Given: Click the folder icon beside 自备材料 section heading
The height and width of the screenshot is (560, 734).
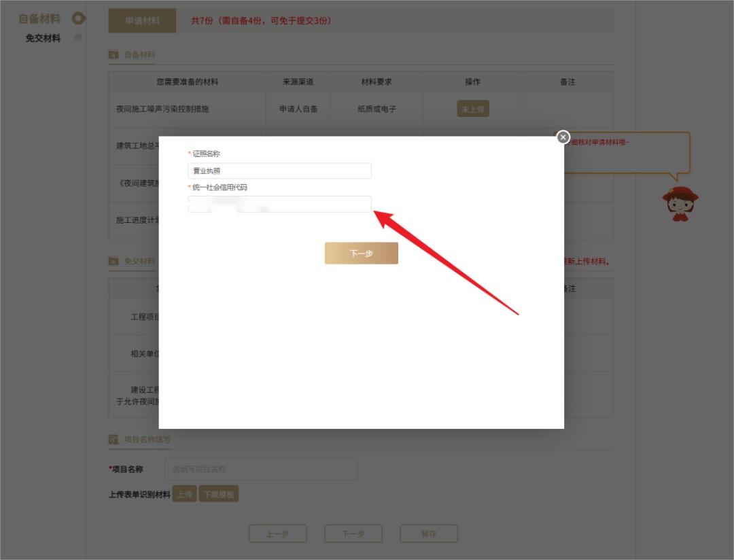Looking at the screenshot, I should pyautogui.click(x=113, y=54).
